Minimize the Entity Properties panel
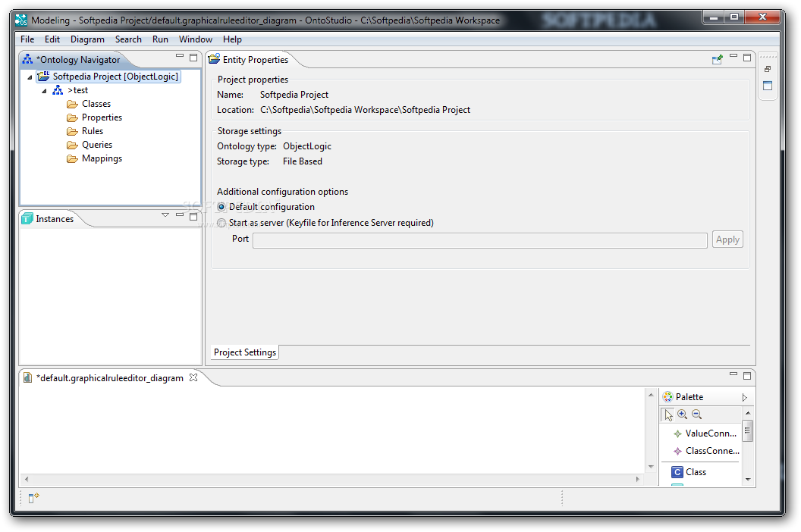 coord(733,55)
